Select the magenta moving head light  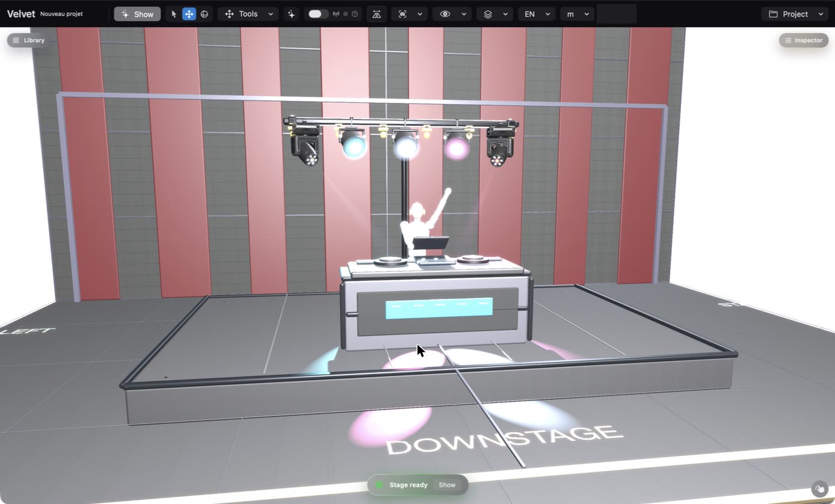[x=457, y=145]
